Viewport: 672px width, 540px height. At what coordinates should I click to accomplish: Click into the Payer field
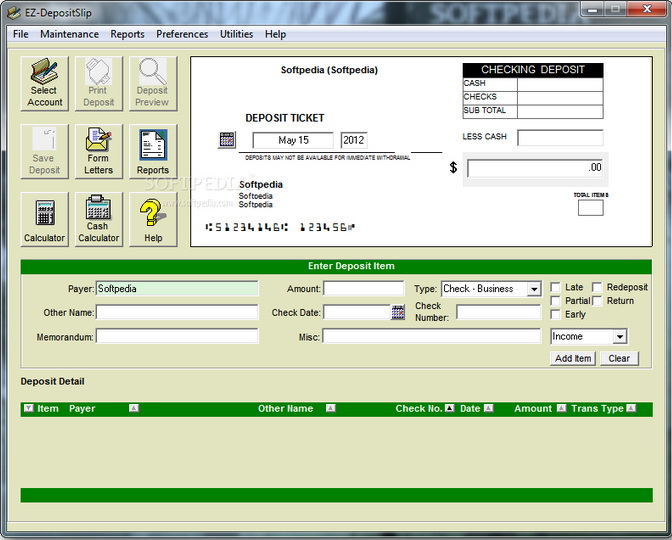pyautogui.click(x=177, y=288)
